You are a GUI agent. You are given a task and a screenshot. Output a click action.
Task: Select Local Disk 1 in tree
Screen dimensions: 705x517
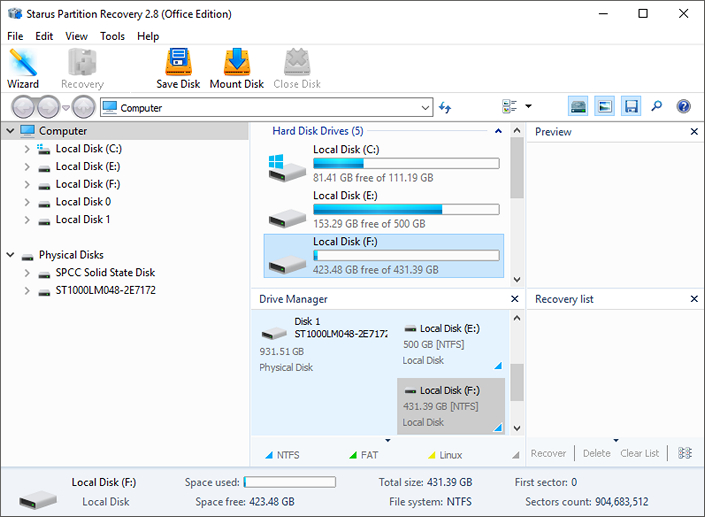coord(82,219)
